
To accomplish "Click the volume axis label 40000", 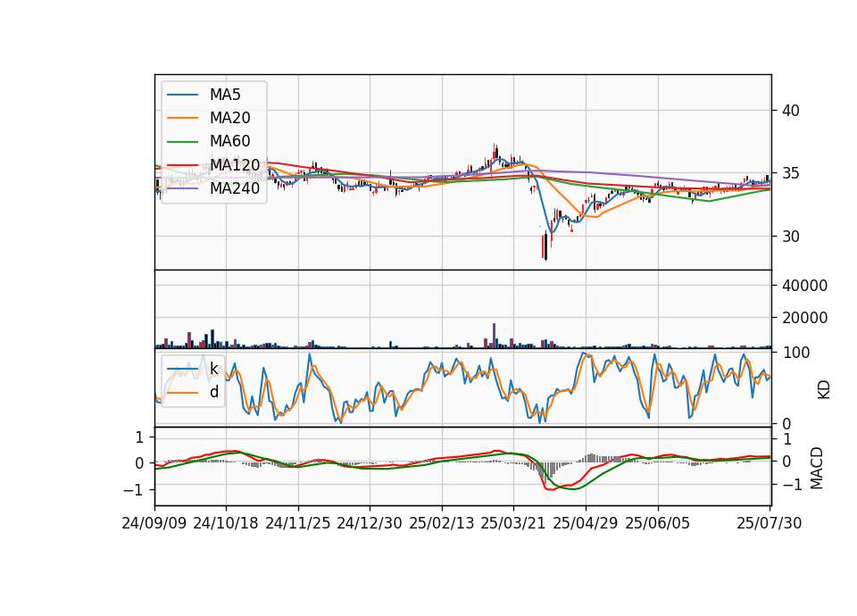I will 804,286.
